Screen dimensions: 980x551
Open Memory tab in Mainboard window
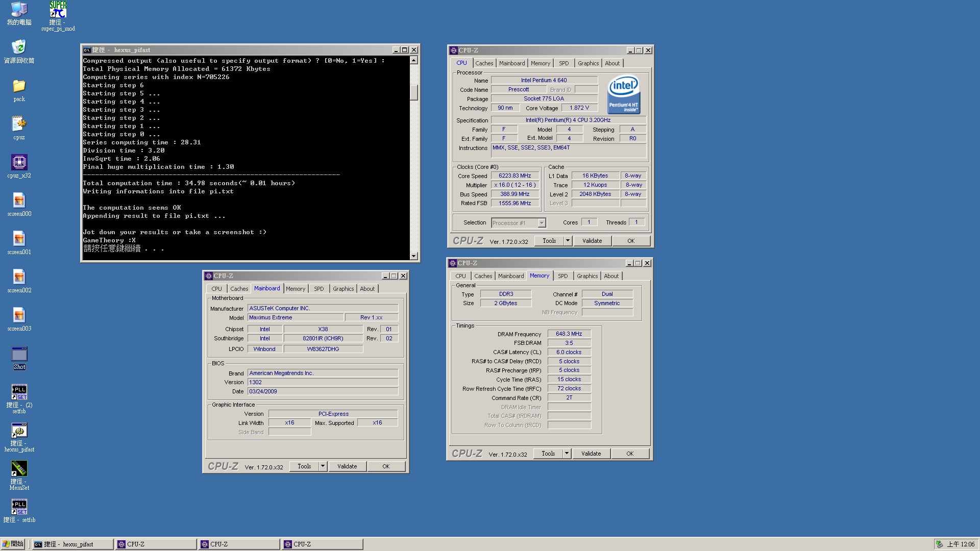click(x=296, y=289)
